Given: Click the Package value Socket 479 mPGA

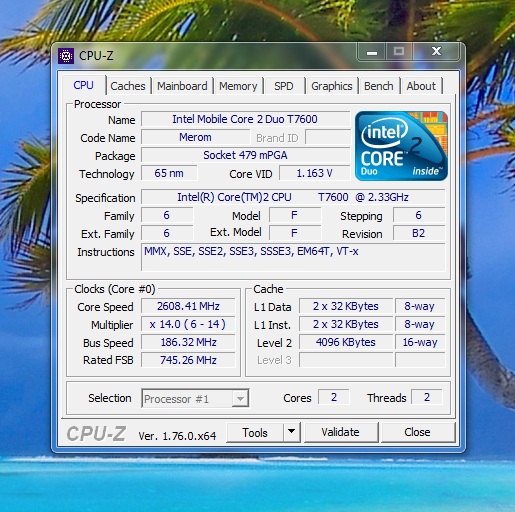Looking at the screenshot, I should (245, 155).
